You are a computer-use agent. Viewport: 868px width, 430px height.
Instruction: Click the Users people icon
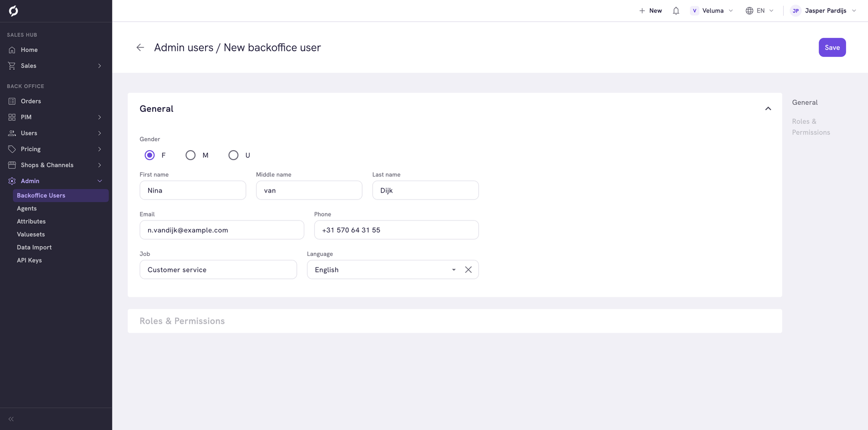(12, 133)
